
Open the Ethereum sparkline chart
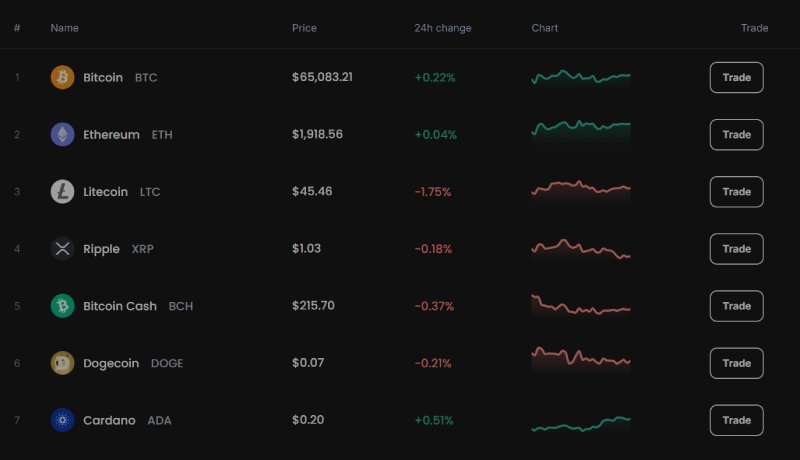[581, 132]
